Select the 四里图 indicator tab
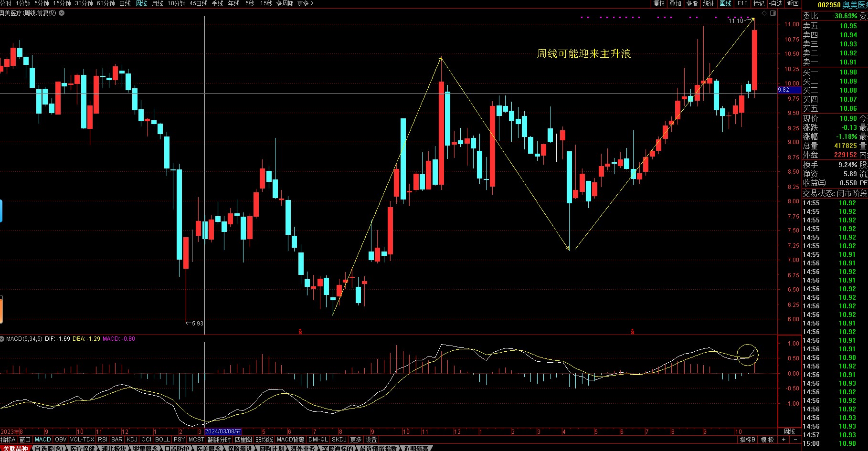Viewport: 868px width, 451px height. (243, 440)
